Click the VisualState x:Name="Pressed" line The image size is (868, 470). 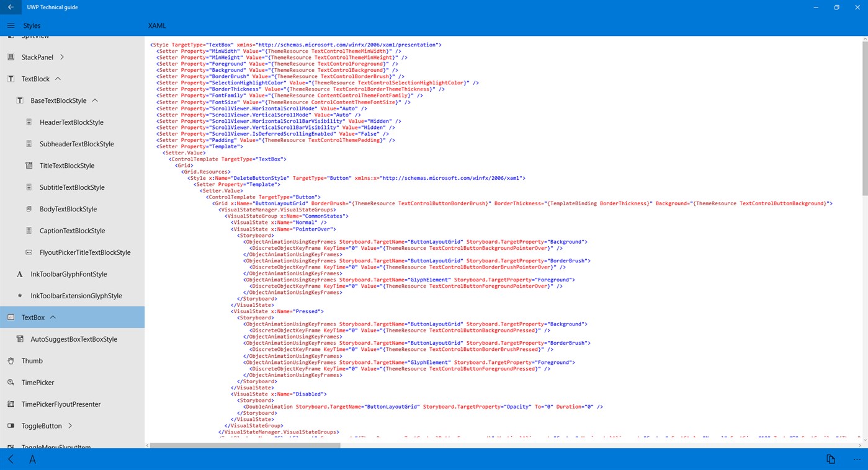(277, 311)
